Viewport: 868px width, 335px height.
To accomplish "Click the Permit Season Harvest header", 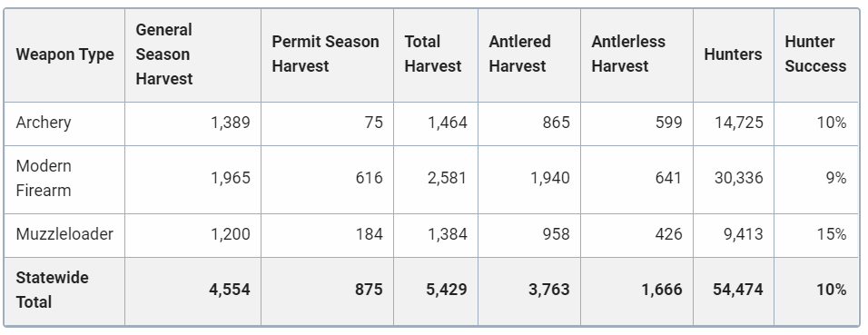I will pyautogui.click(x=325, y=54).
